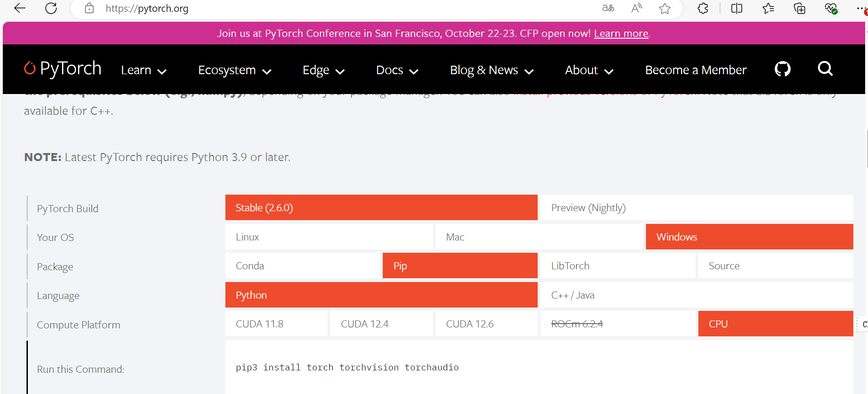Click the Python 3.9 NOTE text
Screen dimensions: 868x394
click(157, 157)
